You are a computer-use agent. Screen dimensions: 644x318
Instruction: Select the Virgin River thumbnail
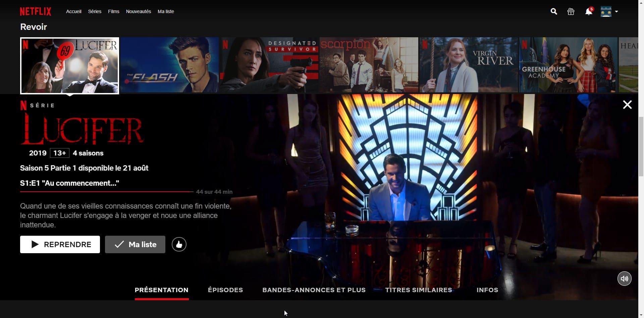click(469, 65)
